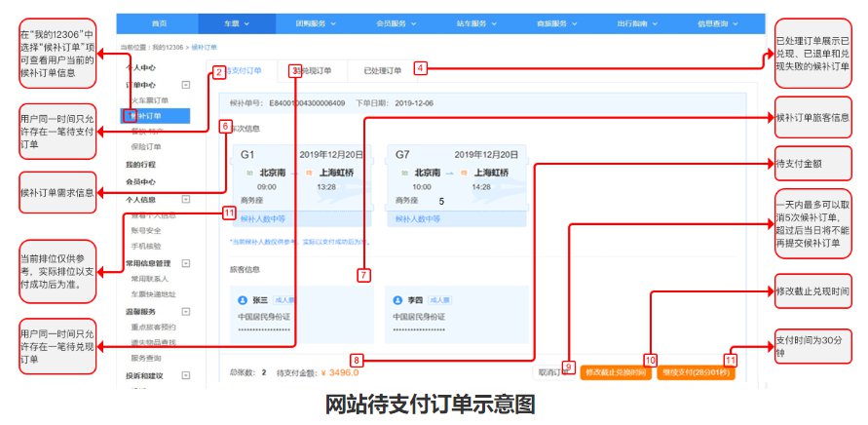Click the 14:28 arrival time

[x=481, y=187]
